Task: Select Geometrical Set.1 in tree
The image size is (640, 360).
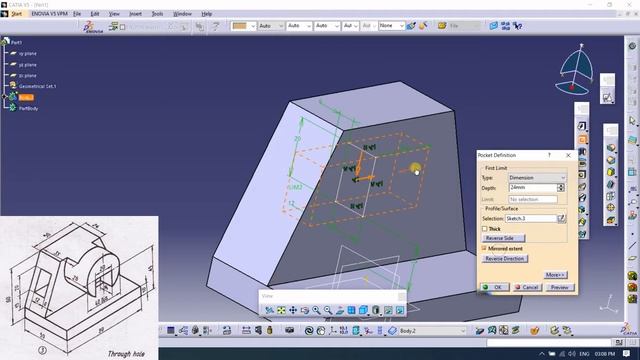Action: 38,86
